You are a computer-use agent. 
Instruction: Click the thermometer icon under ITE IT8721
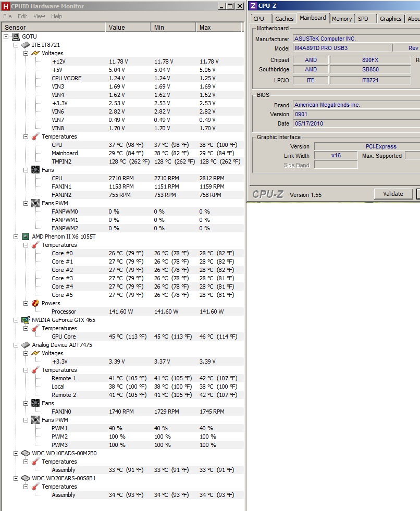point(35,136)
